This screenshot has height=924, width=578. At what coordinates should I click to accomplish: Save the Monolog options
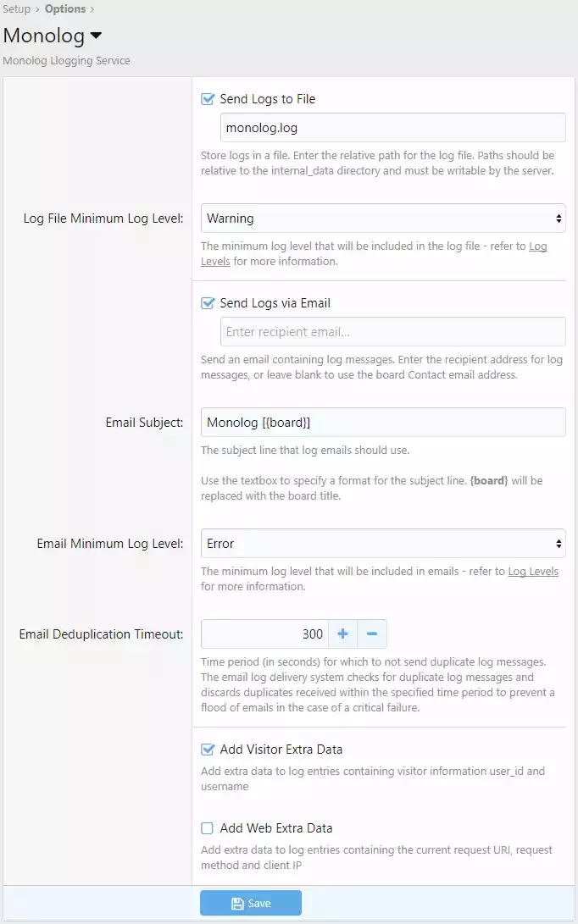pos(251,904)
